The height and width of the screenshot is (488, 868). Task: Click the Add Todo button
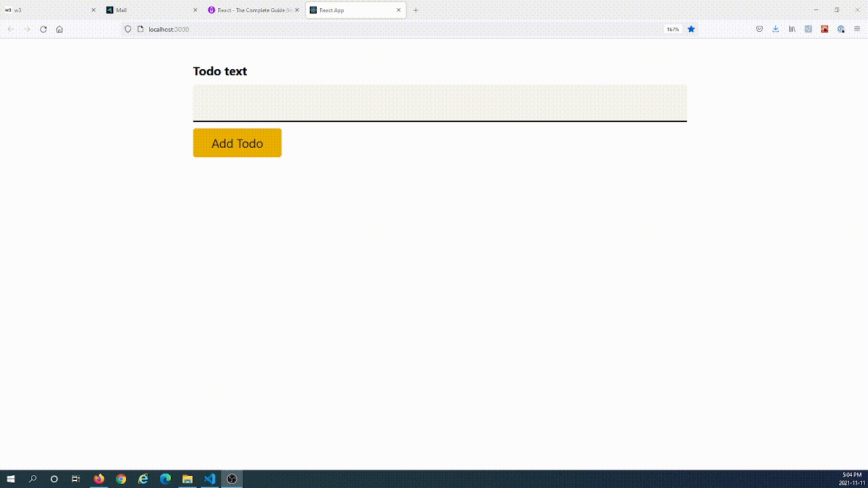coord(237,143)
